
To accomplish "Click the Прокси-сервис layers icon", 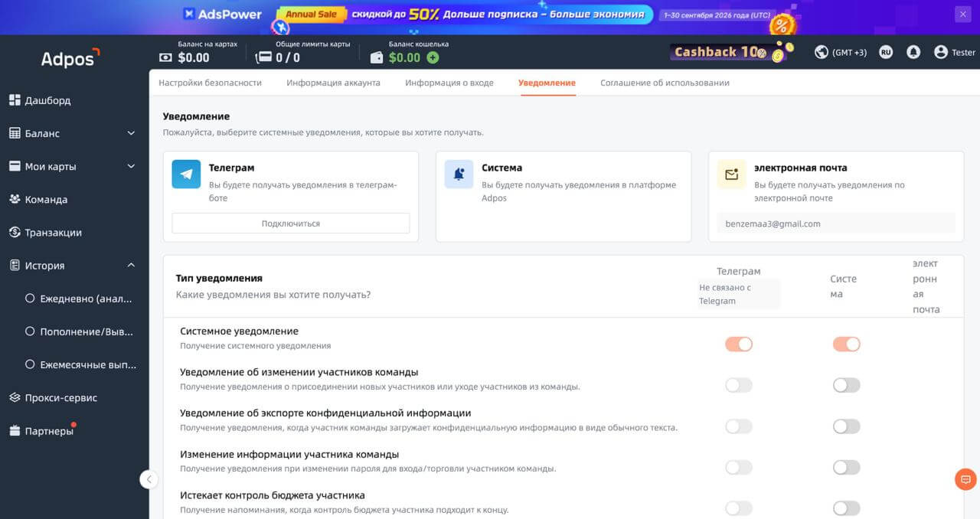I will click(15, 397).
